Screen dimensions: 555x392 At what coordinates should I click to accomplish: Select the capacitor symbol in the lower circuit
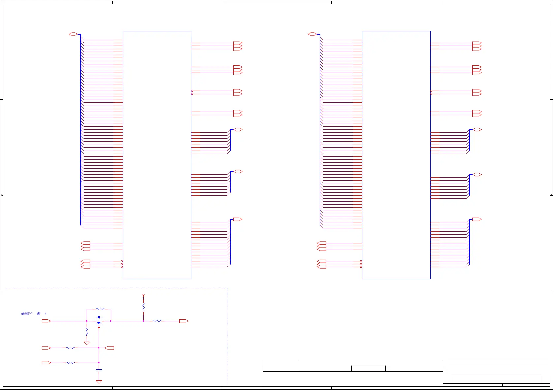(x=99, y=370)
